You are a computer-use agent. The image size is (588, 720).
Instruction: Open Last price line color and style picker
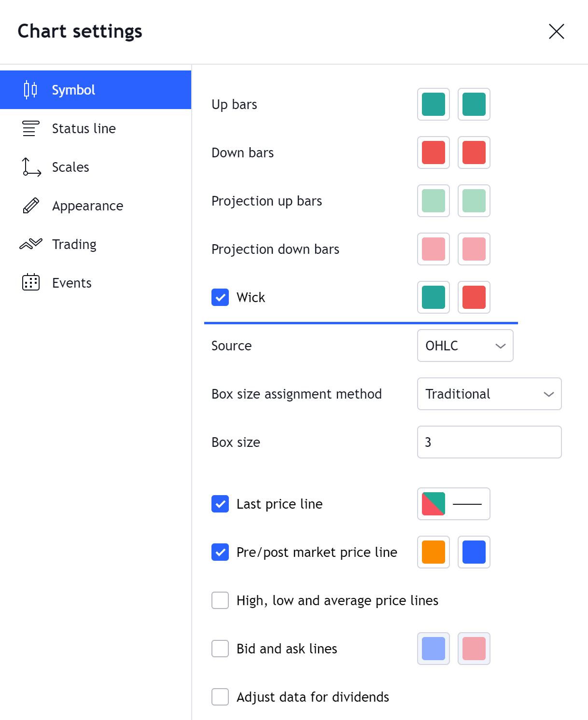pos(453,504)
